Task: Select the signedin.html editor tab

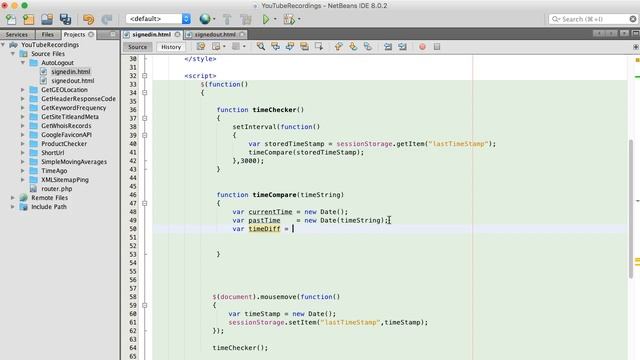Action: click(151, 35)
